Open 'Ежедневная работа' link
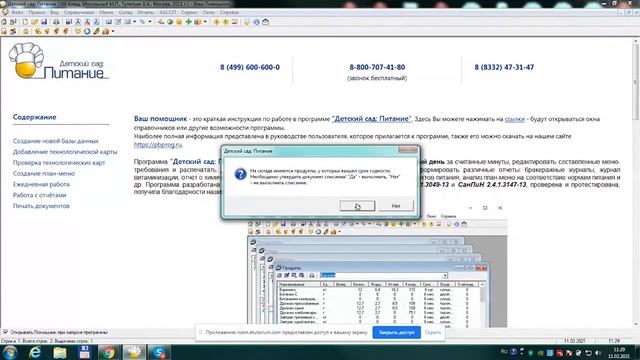The image size is (640, 360). (x=41, y=184)
